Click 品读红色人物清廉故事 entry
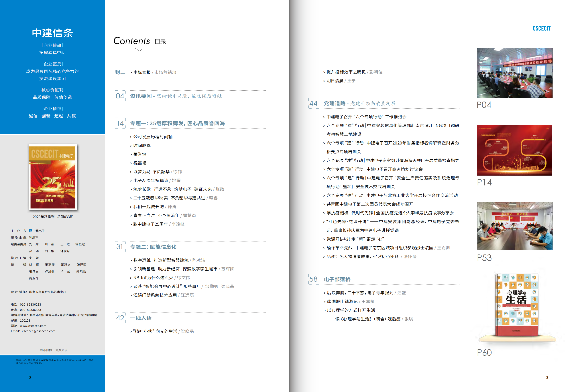This screenshot has height=392, width=578. click(370, 256)
